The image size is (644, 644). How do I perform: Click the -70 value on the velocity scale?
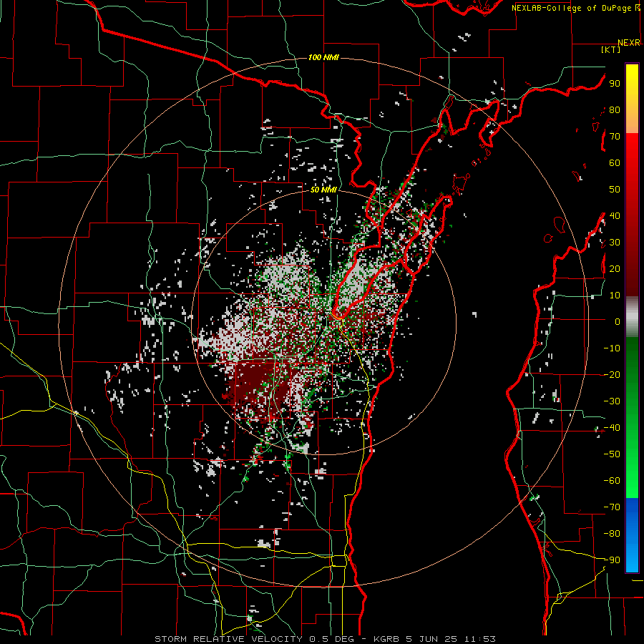(x=612, y=507)
